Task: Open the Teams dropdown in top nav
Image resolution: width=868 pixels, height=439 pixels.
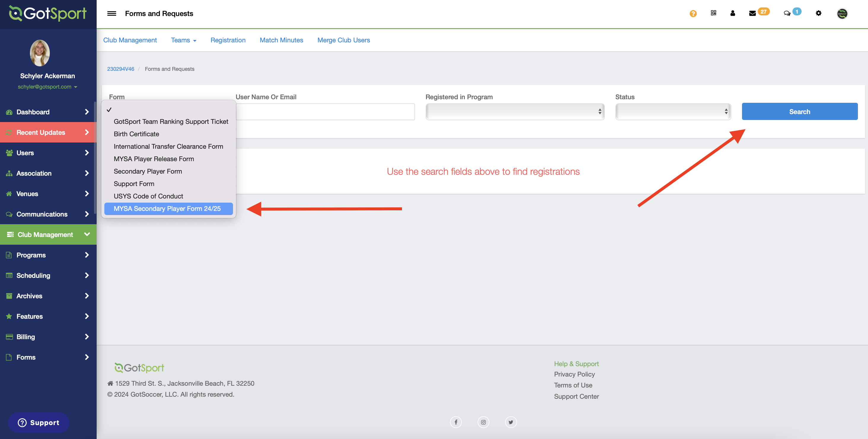Action: tap(183, 40)
